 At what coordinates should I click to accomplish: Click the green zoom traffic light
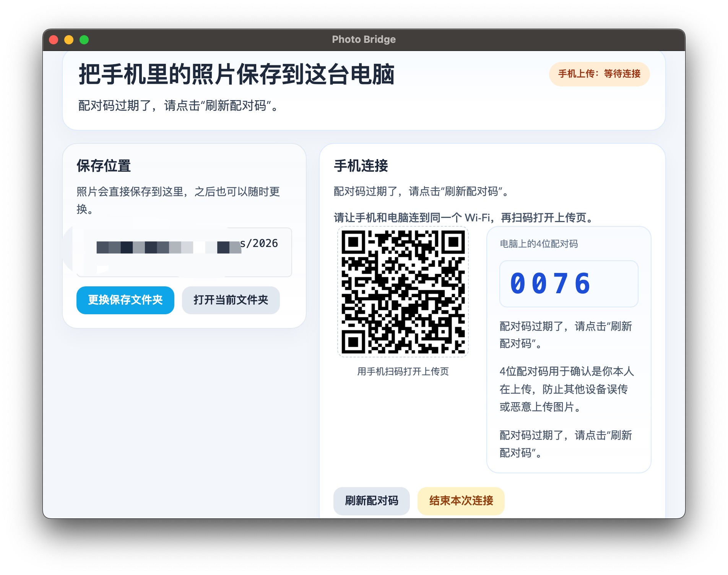(83, 39)
